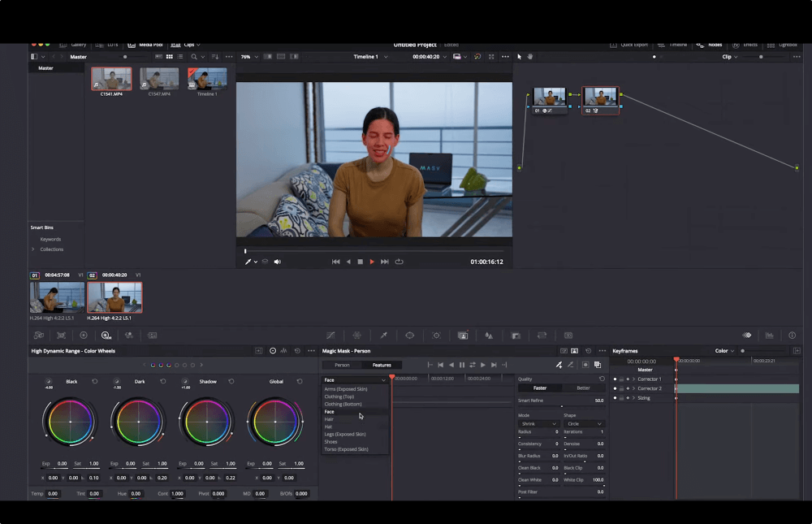Open the Color Match palette icon
This screenshot has width=812, height=524.
(x=61, y=336)
